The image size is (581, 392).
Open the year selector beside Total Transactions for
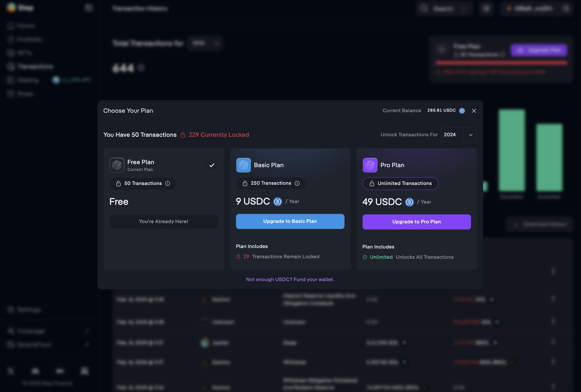click(205, 43)
